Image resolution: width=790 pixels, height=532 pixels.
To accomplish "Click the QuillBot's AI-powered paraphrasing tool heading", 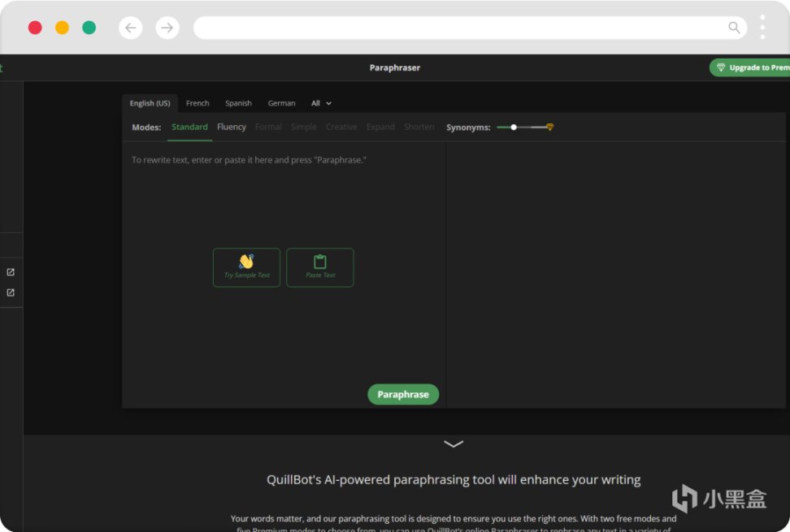I will (x=454, y=480).
